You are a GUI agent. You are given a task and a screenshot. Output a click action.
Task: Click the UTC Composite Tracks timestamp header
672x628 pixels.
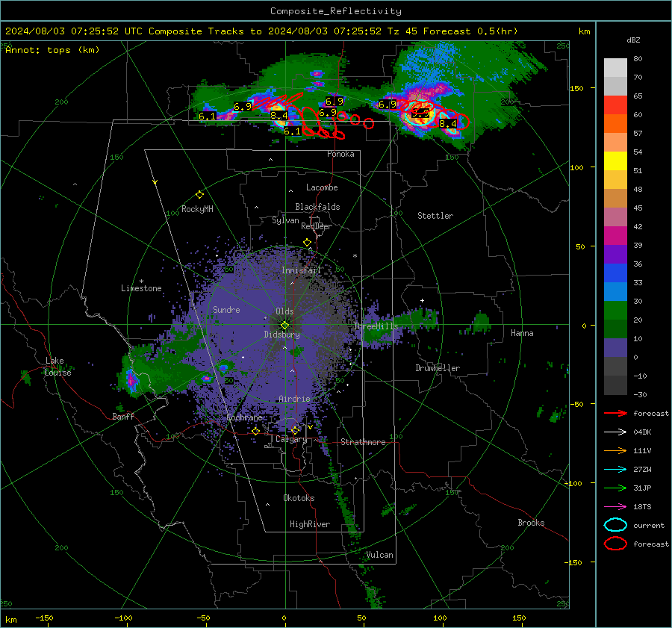pos(261,31)
